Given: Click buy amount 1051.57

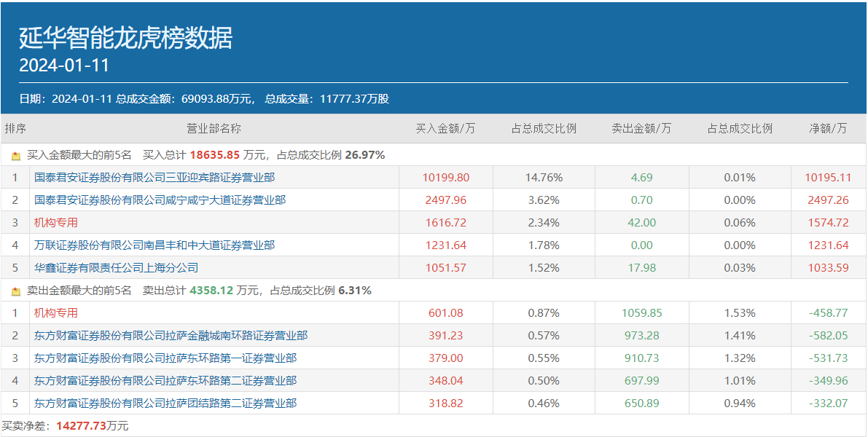Looking at the screenshot, I should [x=445, y=268].
